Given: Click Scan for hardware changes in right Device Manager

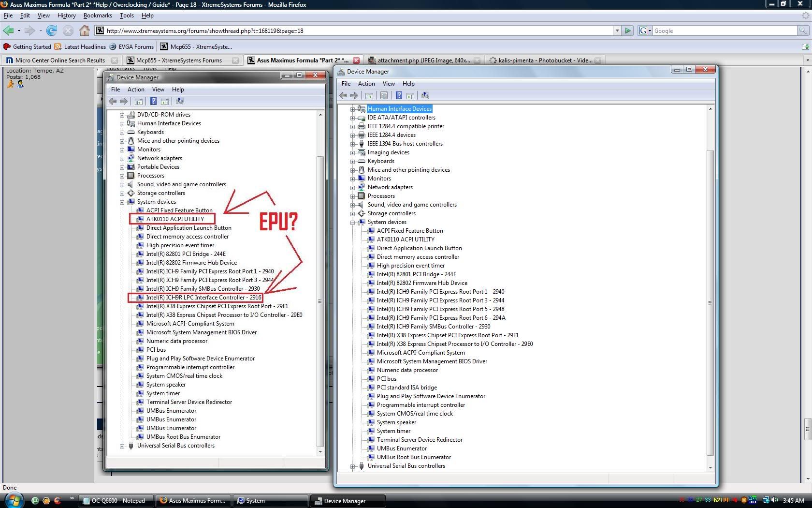Looking at the screenshot, I should [425, 95].
